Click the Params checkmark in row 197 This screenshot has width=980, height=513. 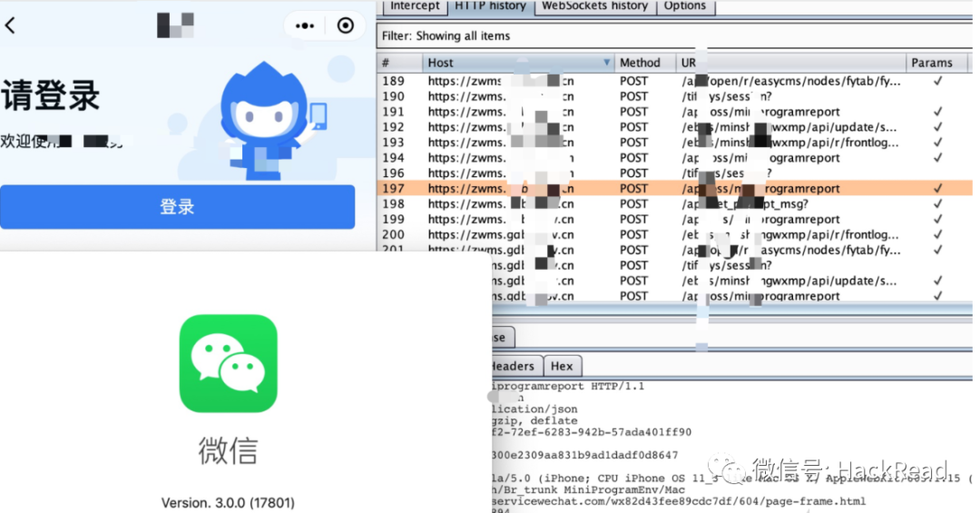coord(937,188)
